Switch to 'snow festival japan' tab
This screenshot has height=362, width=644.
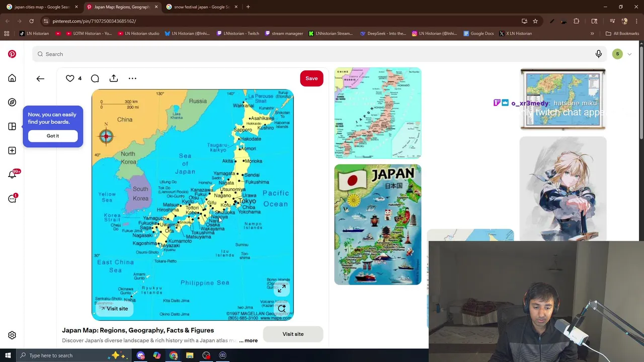point(202,7)
